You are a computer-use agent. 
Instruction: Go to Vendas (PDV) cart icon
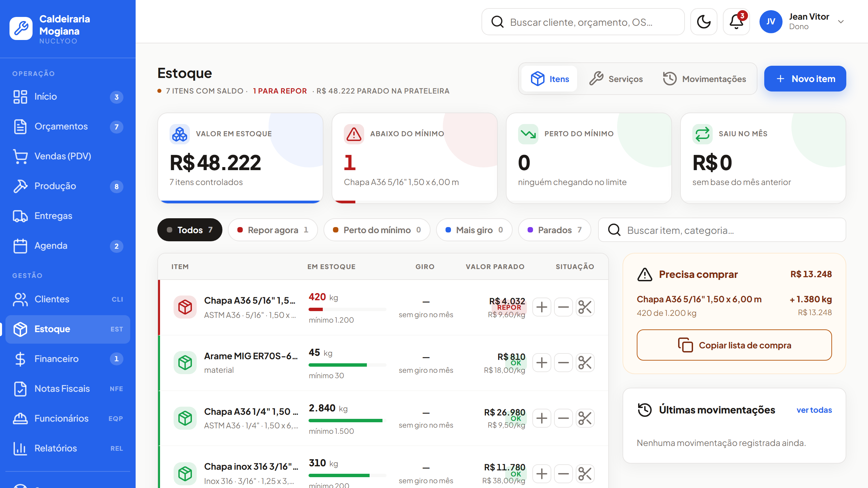tap(20, 156)
